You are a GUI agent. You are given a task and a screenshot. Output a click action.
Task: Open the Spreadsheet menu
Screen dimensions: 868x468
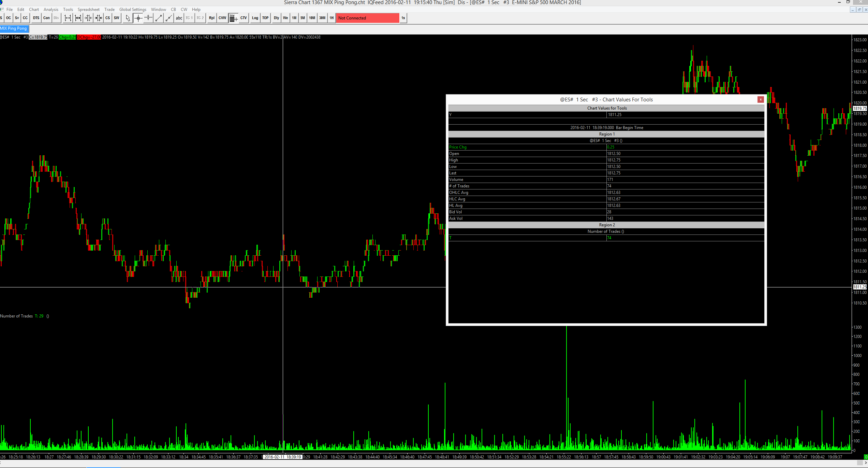pyautogui.click(x=88, y=10)
